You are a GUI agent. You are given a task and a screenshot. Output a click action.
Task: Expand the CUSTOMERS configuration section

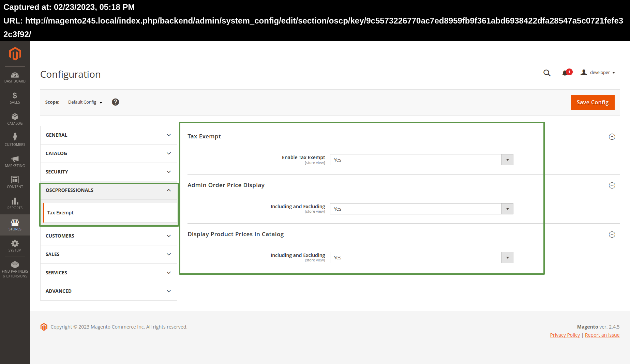pos(108,236)
